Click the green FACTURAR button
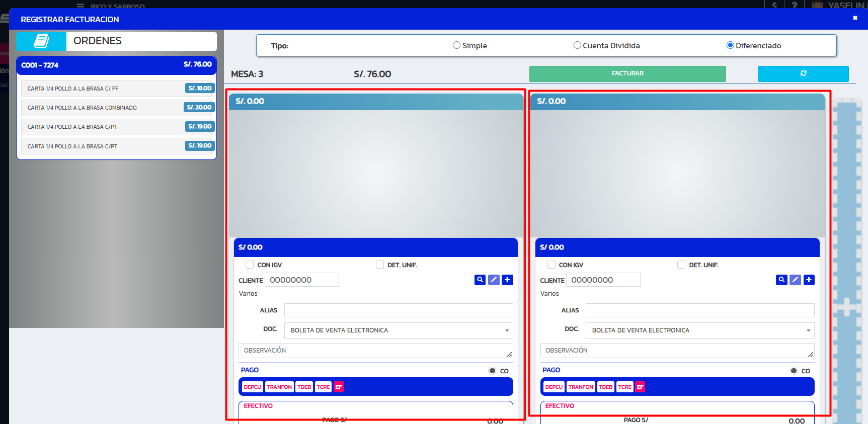This screenshot has height=424, width=868. 627,73
